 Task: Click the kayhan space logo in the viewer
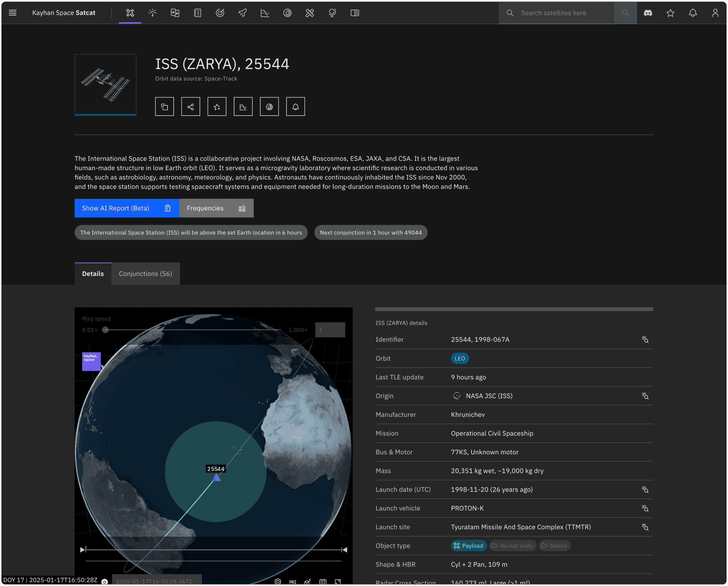(x=91, y=361)
